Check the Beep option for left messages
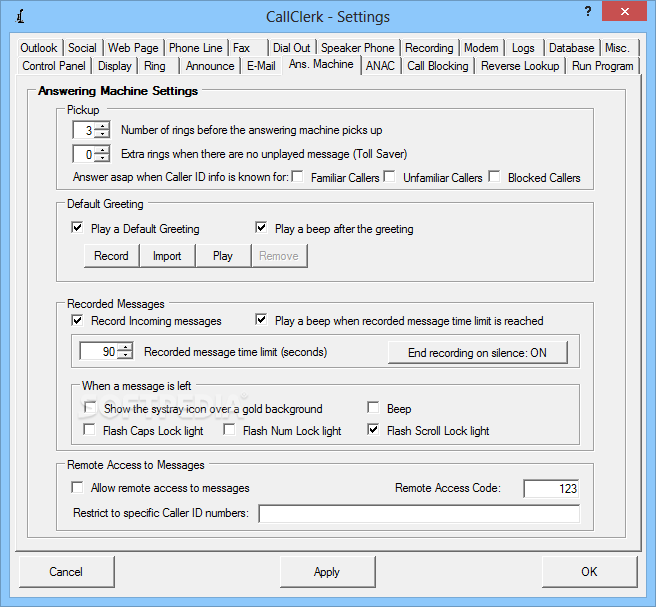Screen dimensions: 656x607 pyautogui.click(x=373, y=407)
